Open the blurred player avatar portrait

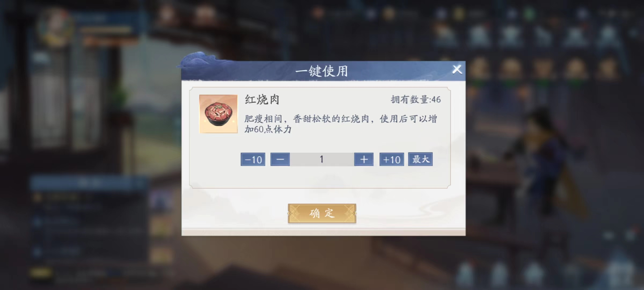56,27
